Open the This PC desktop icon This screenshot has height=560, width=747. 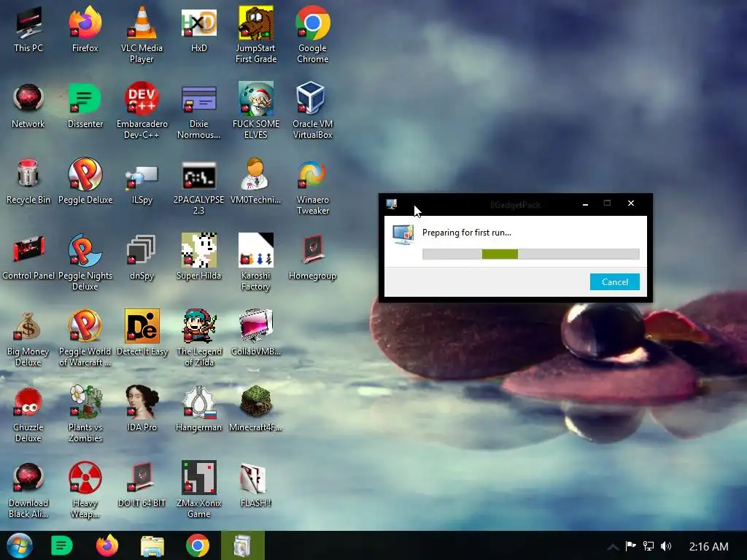(x=28, y=29)
